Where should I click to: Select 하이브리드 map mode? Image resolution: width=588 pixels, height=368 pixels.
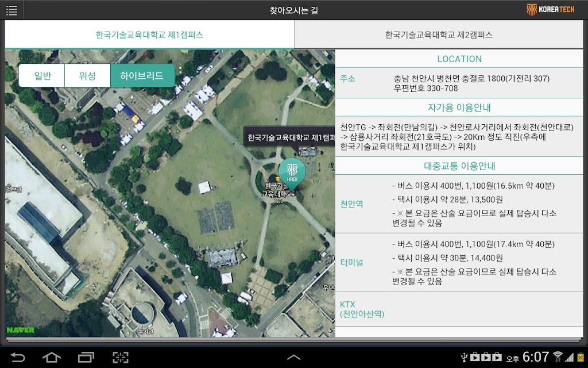[x=142, y=76]
